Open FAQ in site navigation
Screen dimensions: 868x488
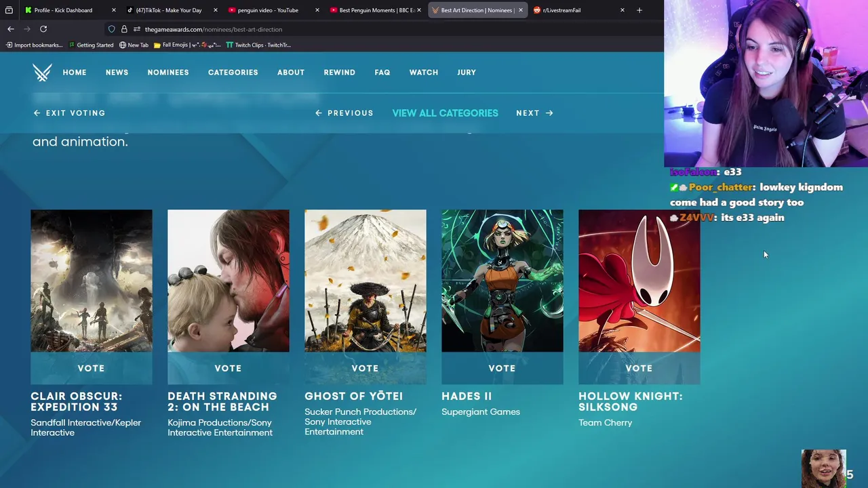(382, 73)
